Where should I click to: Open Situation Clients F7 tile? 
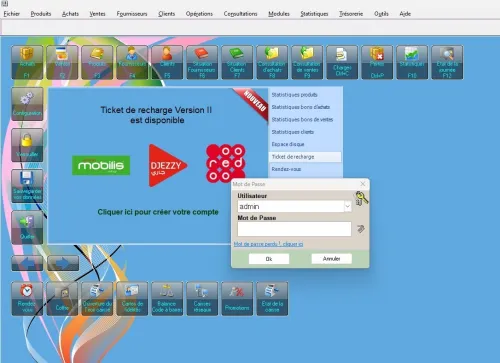[x=237, y=62]
